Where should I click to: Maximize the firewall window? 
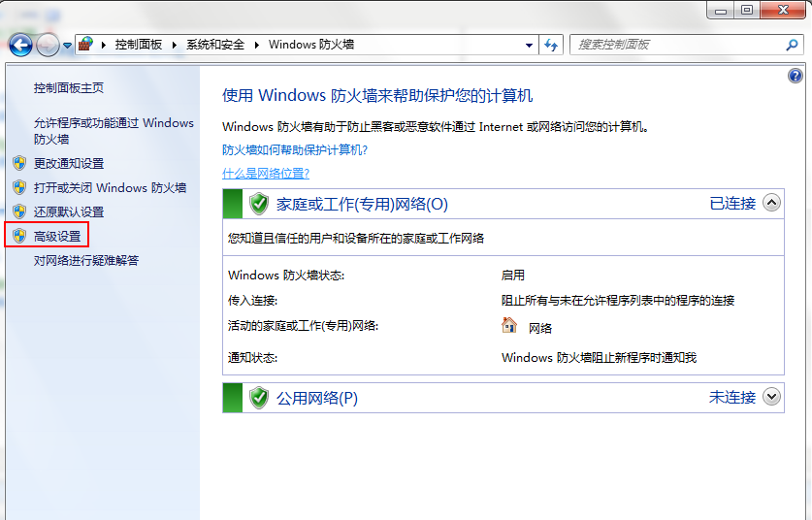[747, 11]
